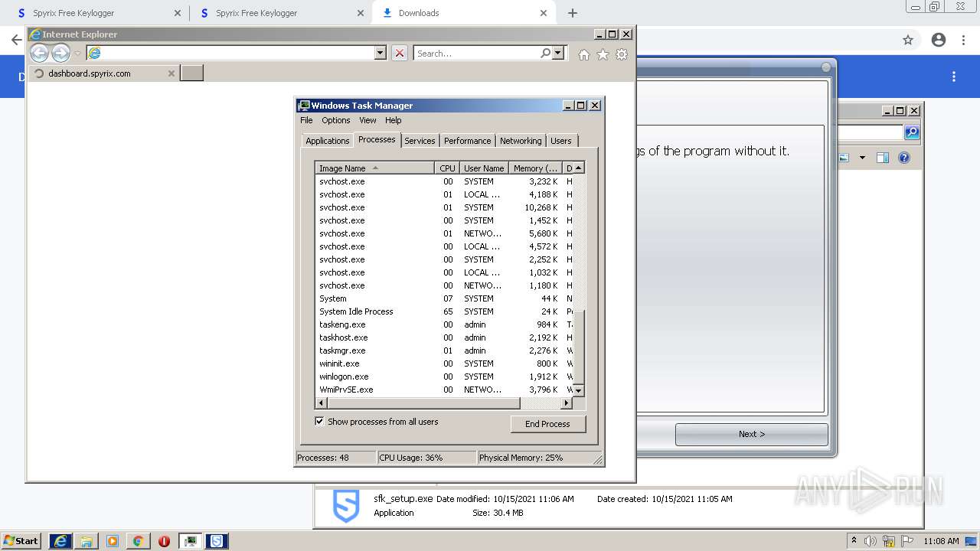Click the Action Center flag tray icon

907,541
